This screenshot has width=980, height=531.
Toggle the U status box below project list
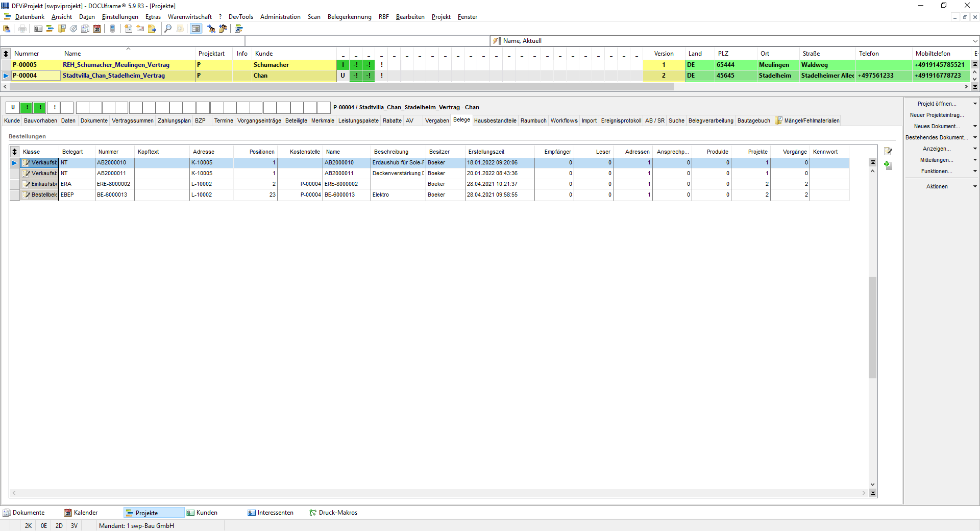pyautogui.click(x=13, y=107)
